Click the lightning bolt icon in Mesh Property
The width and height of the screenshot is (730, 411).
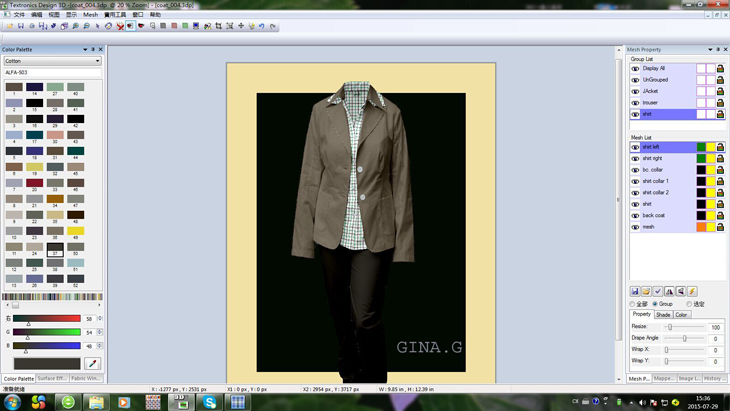point(692,291)
